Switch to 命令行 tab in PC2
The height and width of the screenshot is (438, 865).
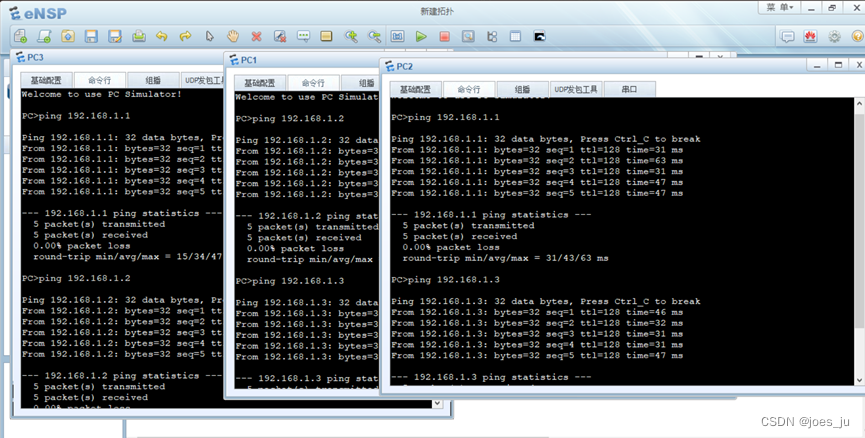[469, 89]
